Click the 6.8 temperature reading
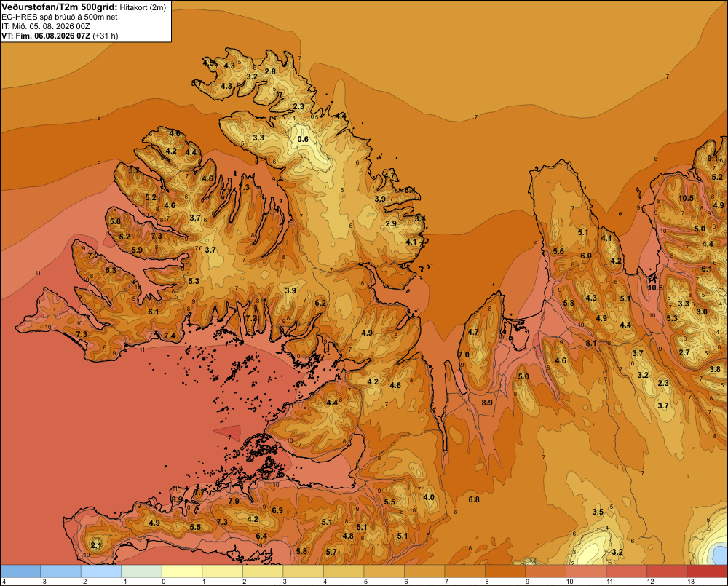This screenshot has height=586, width=728. 474,499
